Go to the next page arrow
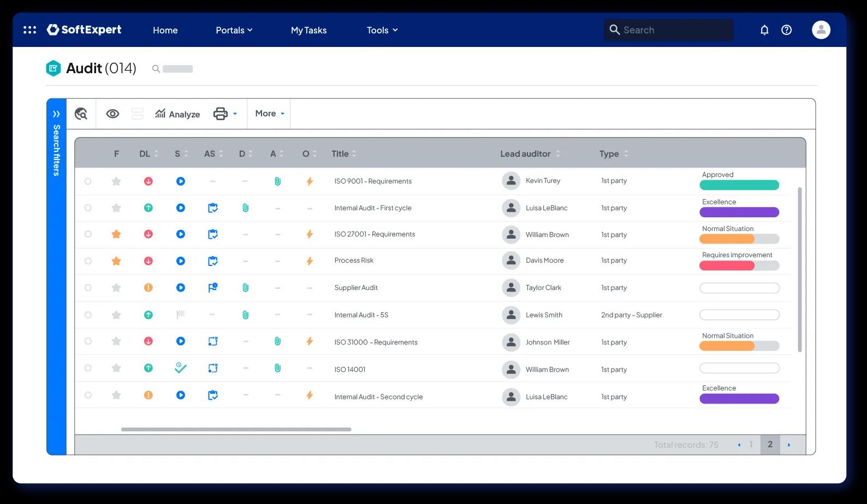 point(789,445)
